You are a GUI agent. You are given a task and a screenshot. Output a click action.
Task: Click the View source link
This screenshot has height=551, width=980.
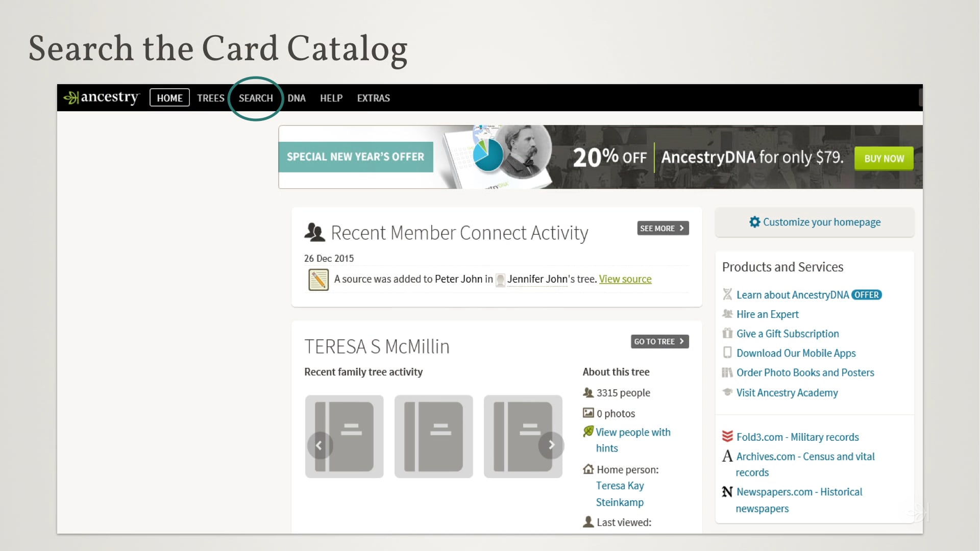click(x=625, y=279)
